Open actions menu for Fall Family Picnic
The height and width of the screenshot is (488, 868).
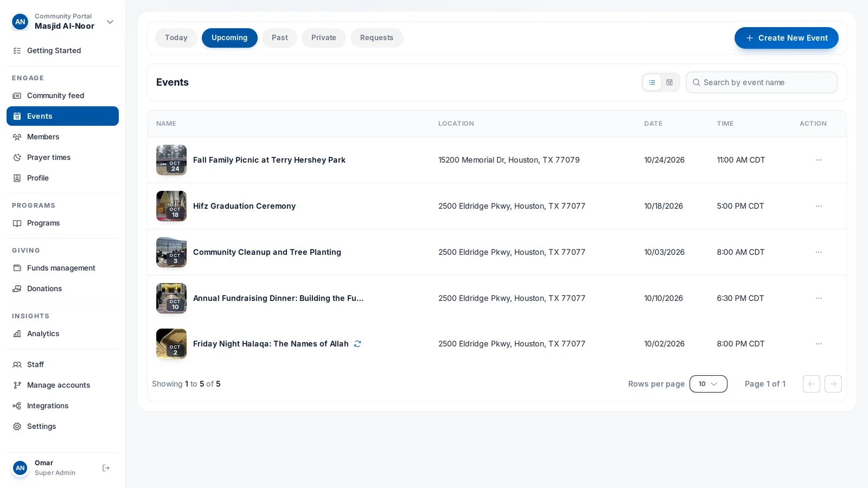pyautogui.click(x=819, y=160)
